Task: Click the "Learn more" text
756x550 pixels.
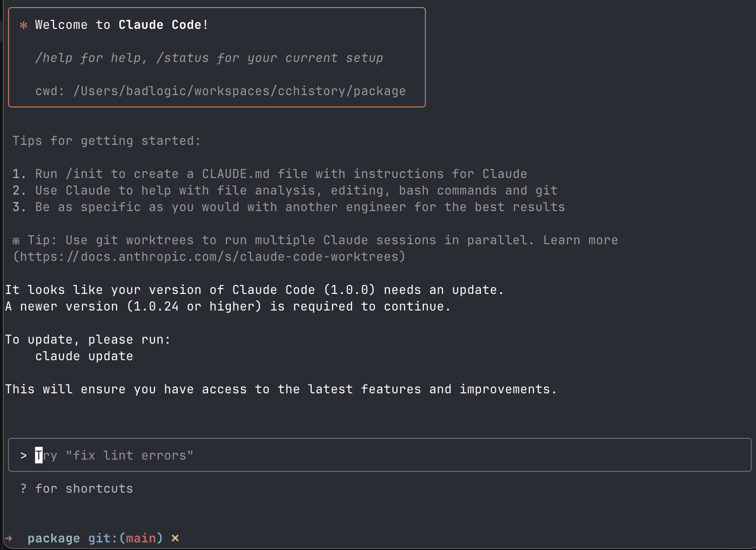Action: click(581, 240)
